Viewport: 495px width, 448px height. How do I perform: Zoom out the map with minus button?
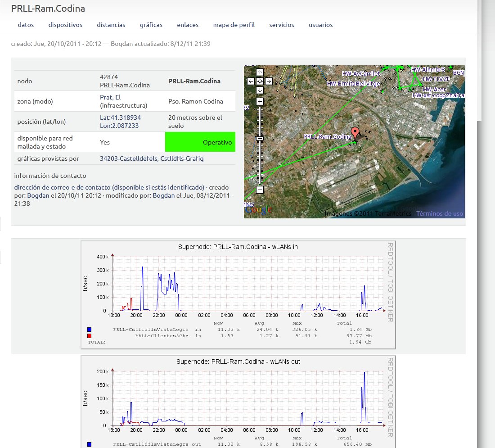260,190
